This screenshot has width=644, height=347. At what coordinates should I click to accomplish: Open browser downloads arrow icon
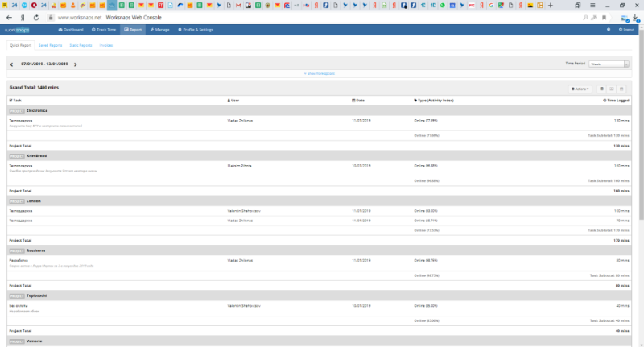pos(635,17)
